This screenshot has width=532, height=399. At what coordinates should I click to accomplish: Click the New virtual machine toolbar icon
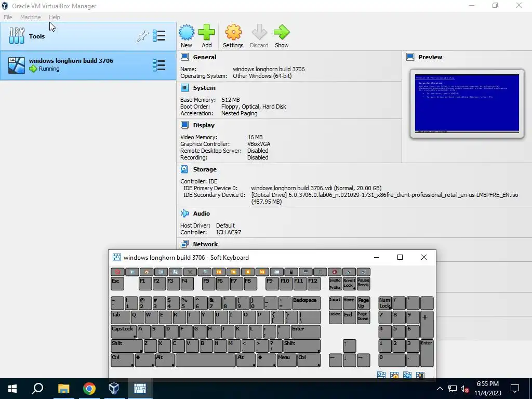point(187,36)
